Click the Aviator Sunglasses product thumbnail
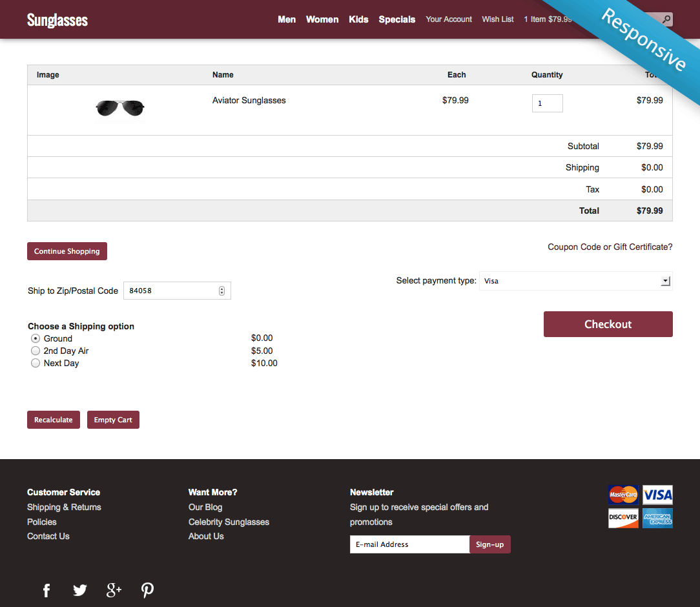 pos(120,108)
